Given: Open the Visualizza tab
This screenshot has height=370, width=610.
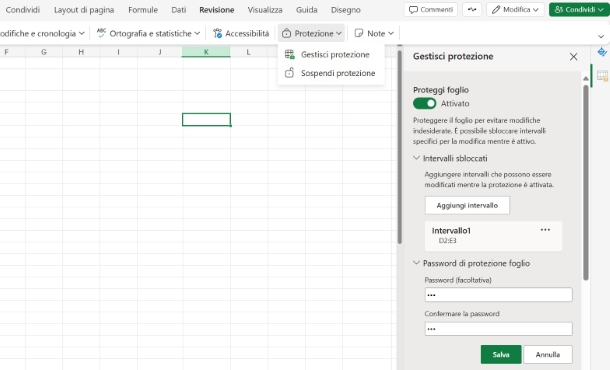Looking at the screenshot, I should click(x=265, y=10).
